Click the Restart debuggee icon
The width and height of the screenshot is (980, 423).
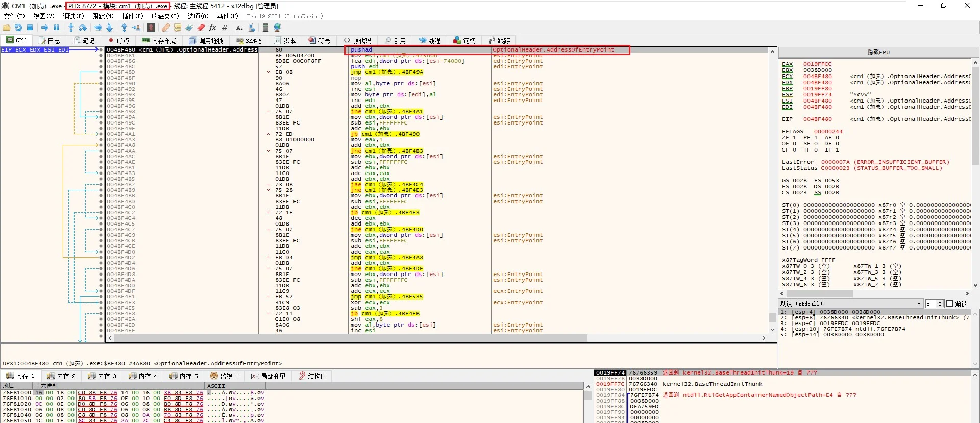tap(18, 28)
